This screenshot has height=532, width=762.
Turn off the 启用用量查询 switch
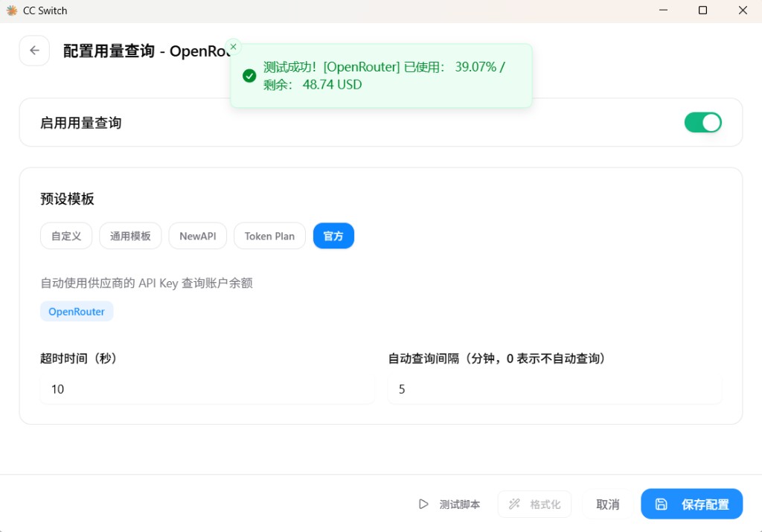[702, 123]
